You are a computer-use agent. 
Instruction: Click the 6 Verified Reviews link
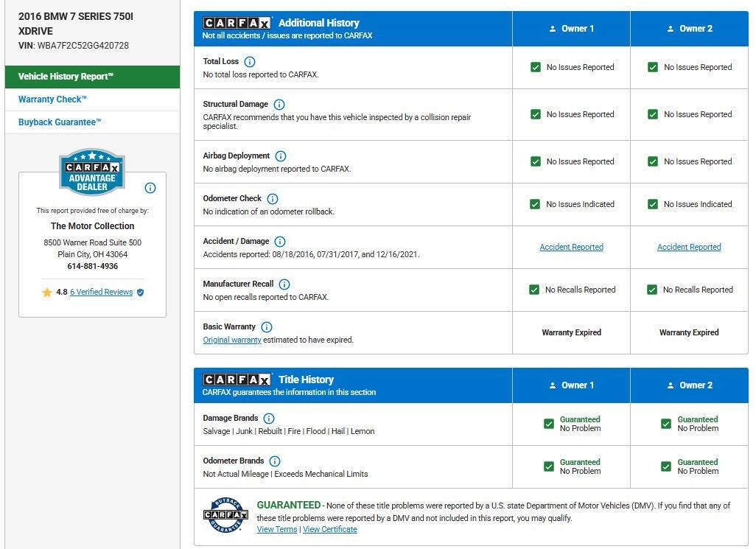[x=101, y=293]
